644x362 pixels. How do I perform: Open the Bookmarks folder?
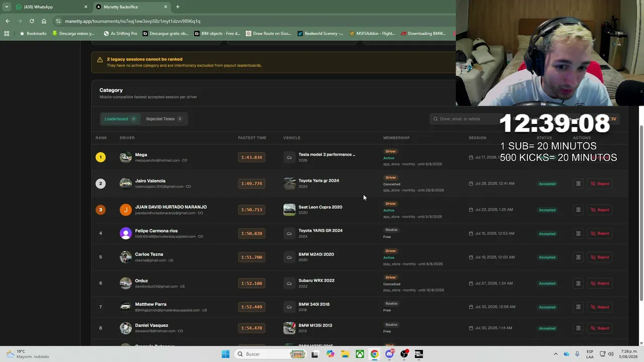pyautogui.click(x=33, y=34)
